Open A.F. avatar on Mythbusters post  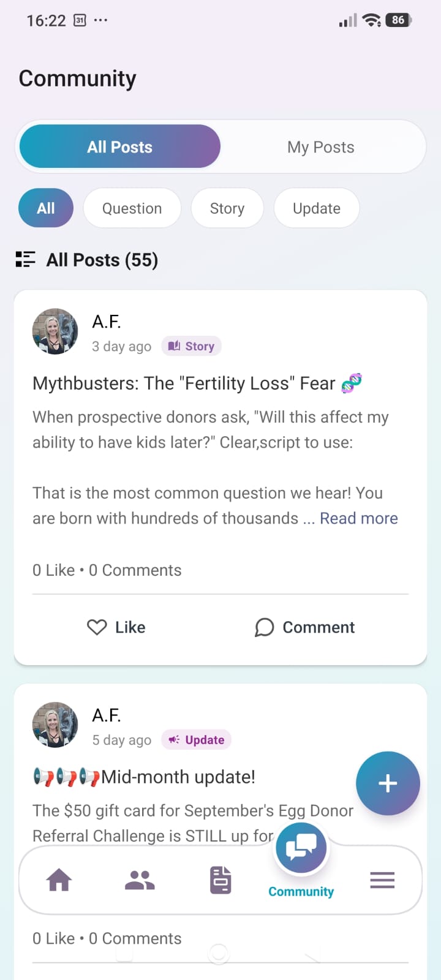[55, 331]
